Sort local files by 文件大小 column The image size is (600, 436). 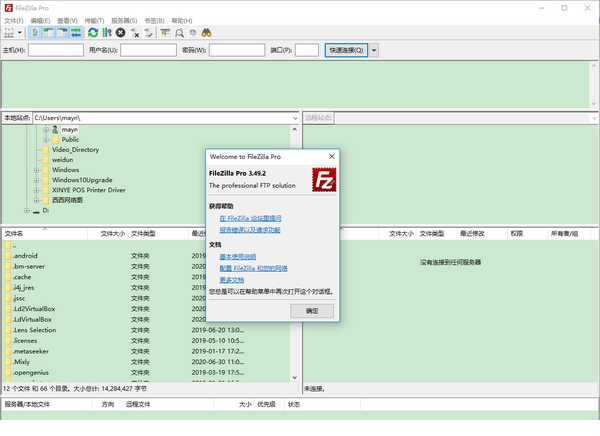point(108,234)
